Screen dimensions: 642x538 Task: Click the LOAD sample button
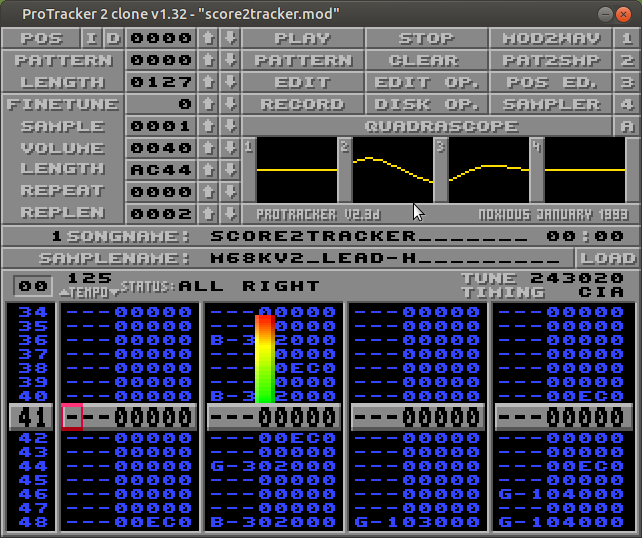[x=607, y=258]
